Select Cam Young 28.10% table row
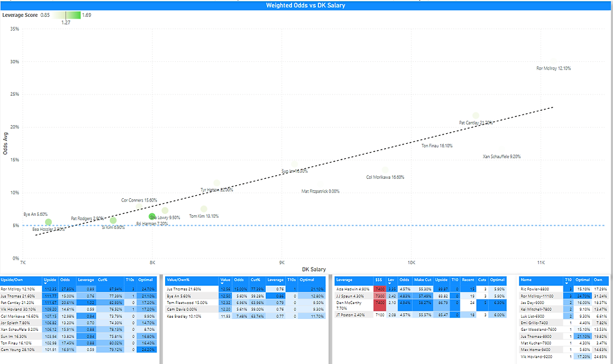This screenshot has width=613, height=364. click(x=79, y=350)
